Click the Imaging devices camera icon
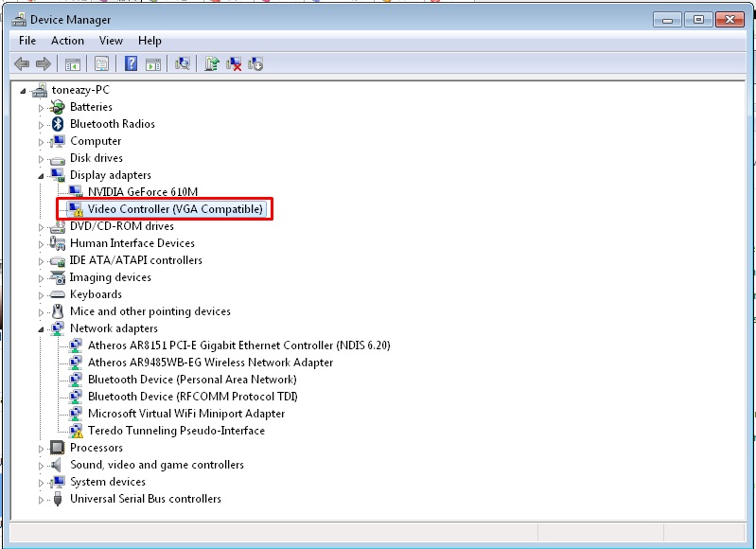The height and width of the screenshot is (549, 756). pos(58,277)
